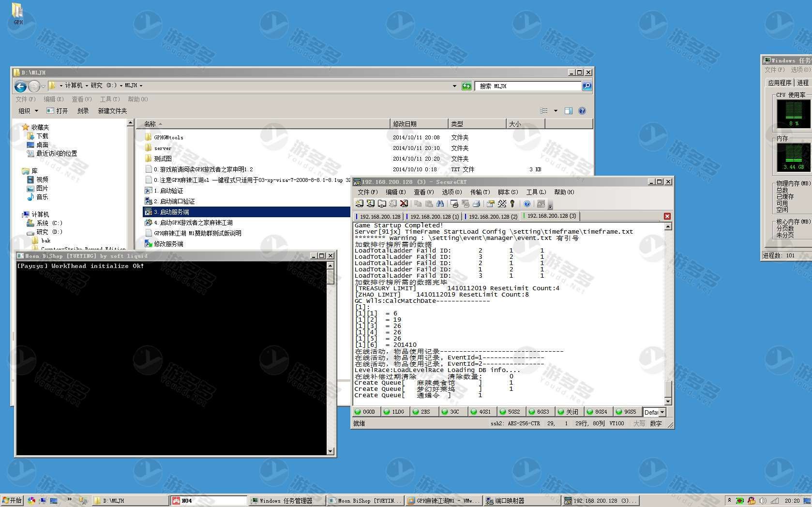This screenshot has height=507, width=812.
Task: Open the view options dropdown arrow in Explorer
Action: coord(556,111)
